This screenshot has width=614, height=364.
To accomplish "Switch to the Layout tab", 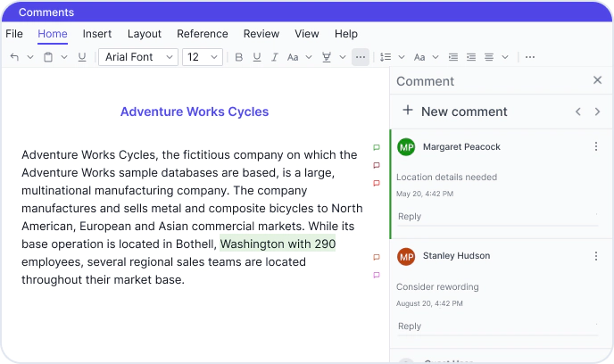I will 145,34.
